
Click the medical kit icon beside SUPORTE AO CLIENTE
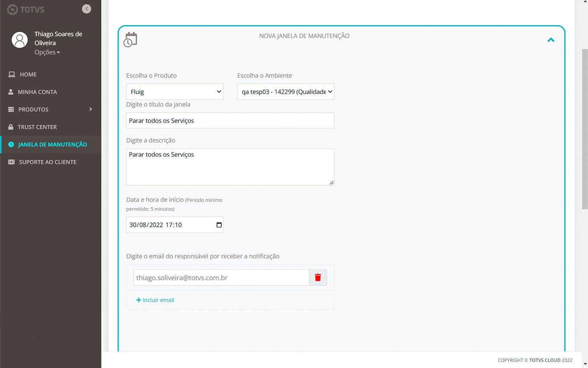(12, 162)
